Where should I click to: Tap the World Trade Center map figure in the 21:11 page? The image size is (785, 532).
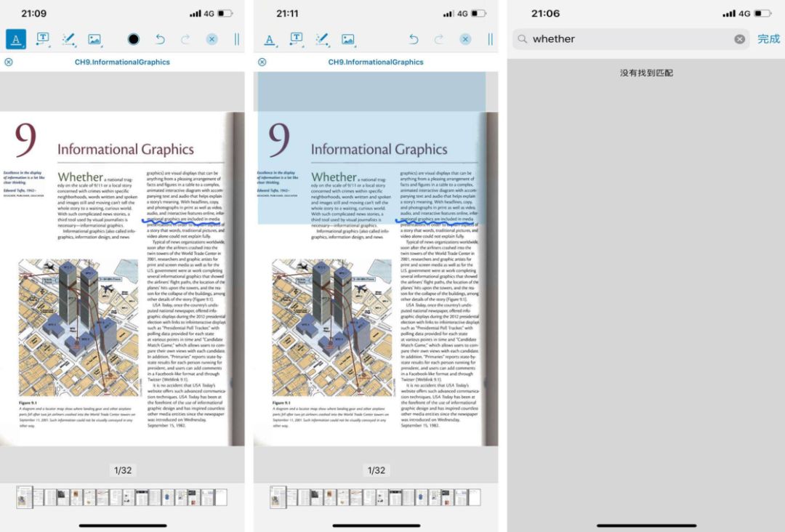[332, 328]
